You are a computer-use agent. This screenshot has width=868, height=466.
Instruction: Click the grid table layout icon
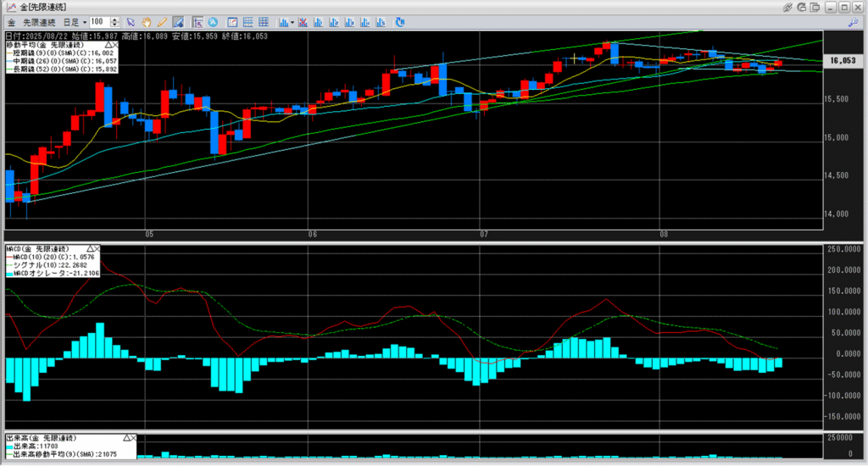pyautogui.click(x=264, y=22)
